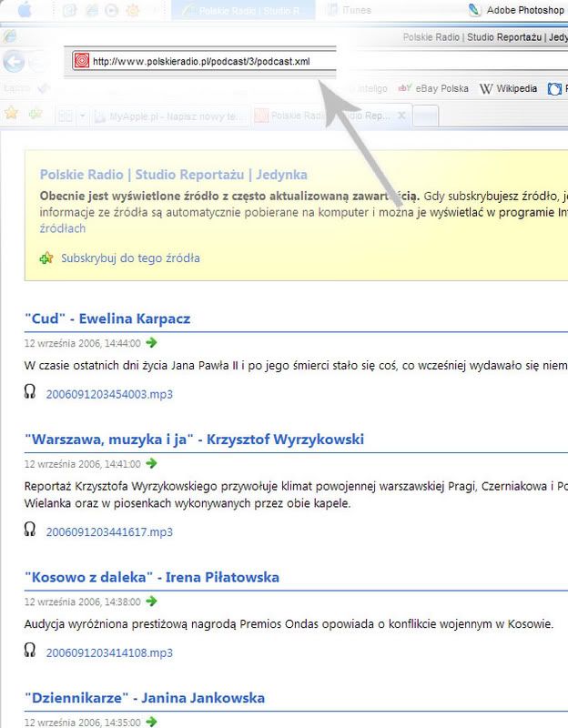Click green arrow next to 14:41:00 date
The height and width of the screenshot is (728, 568).
[x=151, y=463]
